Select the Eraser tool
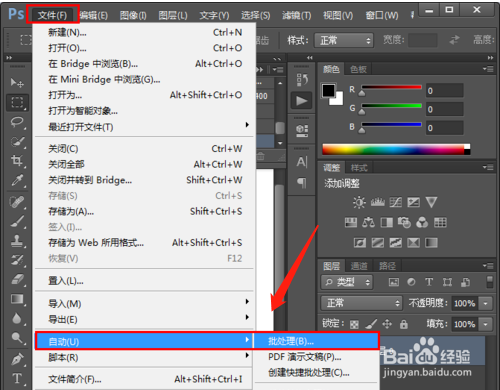Image resolution: width=500 pixels, height=390 pixels. [x=17, y=279]
